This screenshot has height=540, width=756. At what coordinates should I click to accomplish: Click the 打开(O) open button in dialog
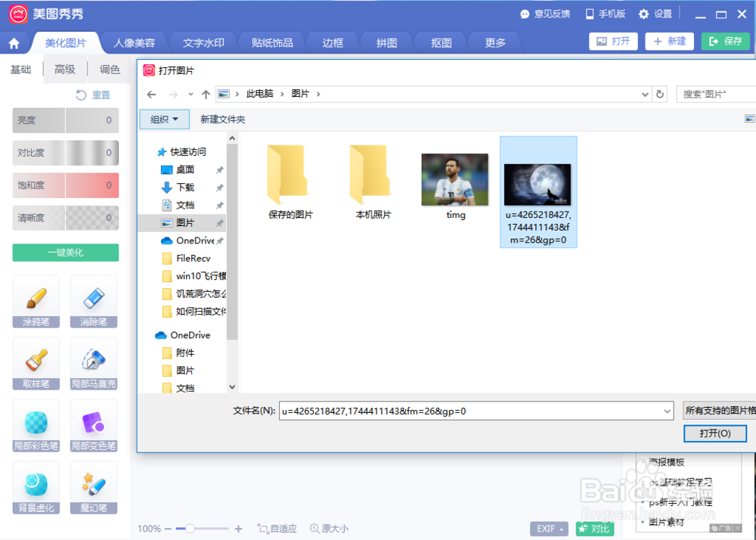coord(714,433)
